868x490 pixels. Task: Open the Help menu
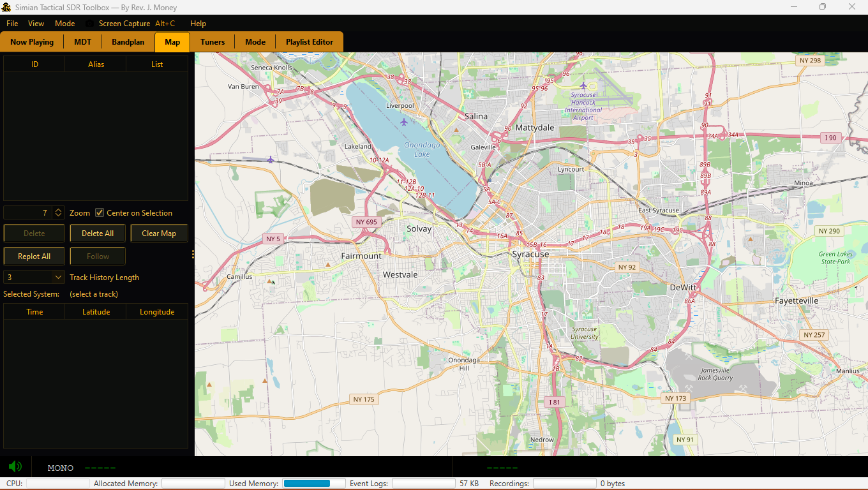tap(198, 24)
